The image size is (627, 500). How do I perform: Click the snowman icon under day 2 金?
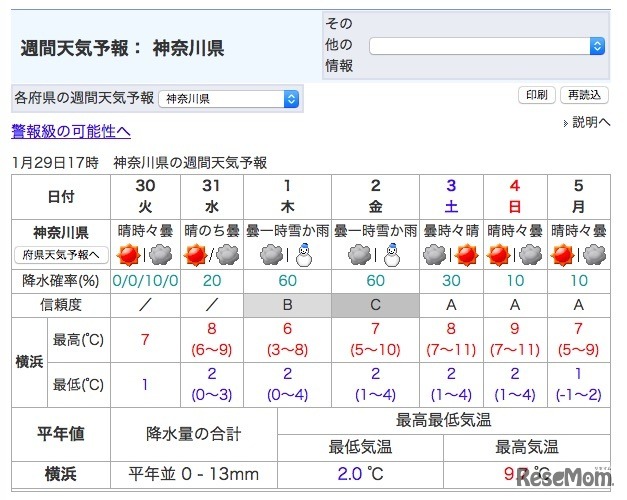tap(392, 254)
